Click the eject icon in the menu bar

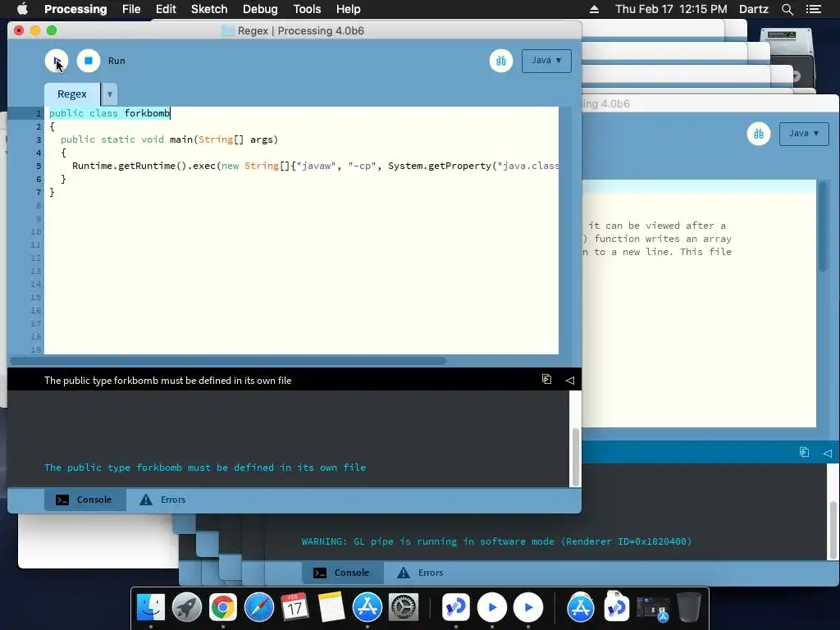594,9
